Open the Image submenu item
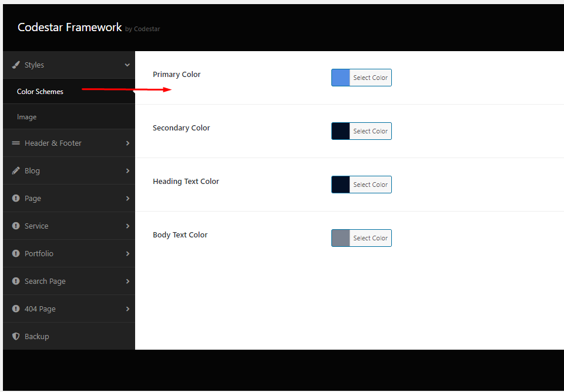The image size is (564, 392). pos(26,117)
